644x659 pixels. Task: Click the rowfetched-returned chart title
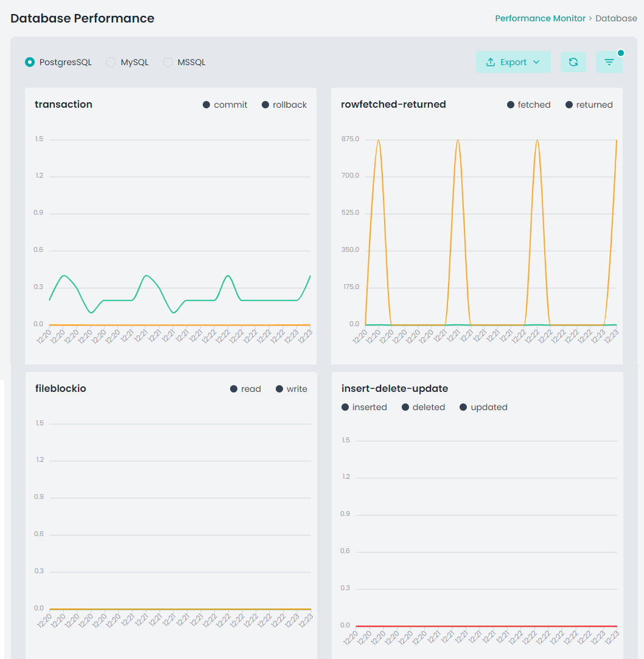coord(393,104)
